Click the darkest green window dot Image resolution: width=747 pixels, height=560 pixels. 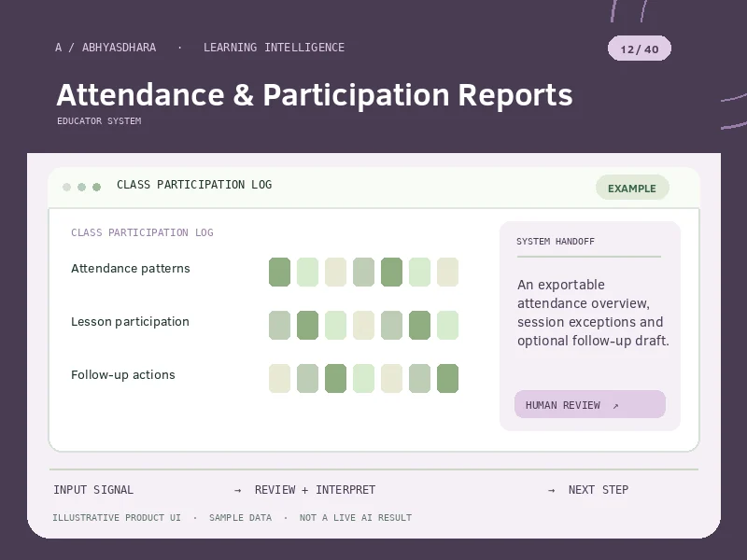point(97,187)
